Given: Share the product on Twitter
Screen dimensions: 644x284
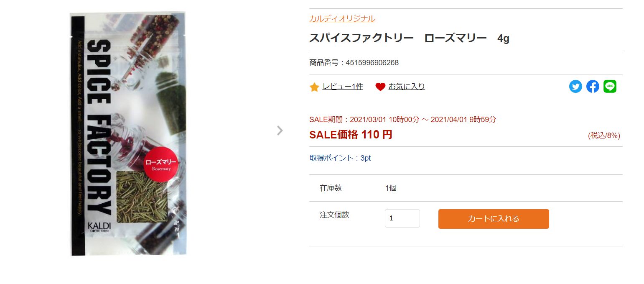Looking at the screenshot, I should click(x=575, y=87).
